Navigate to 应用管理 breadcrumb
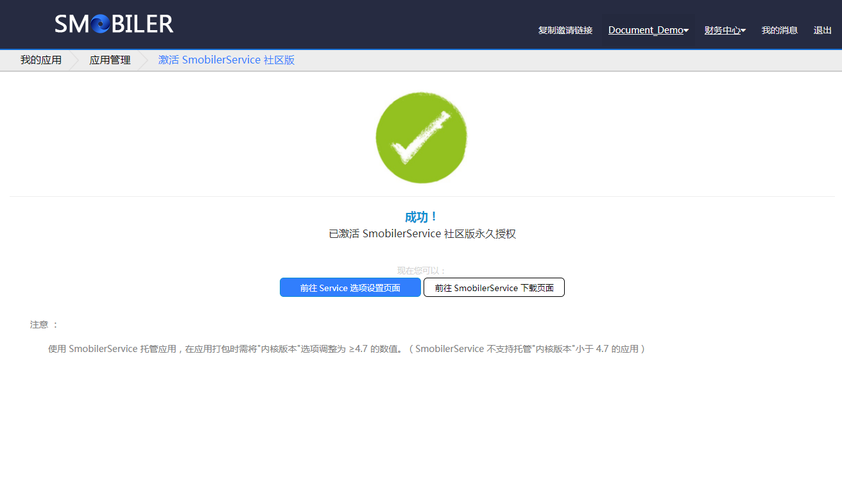 (110, 60)
